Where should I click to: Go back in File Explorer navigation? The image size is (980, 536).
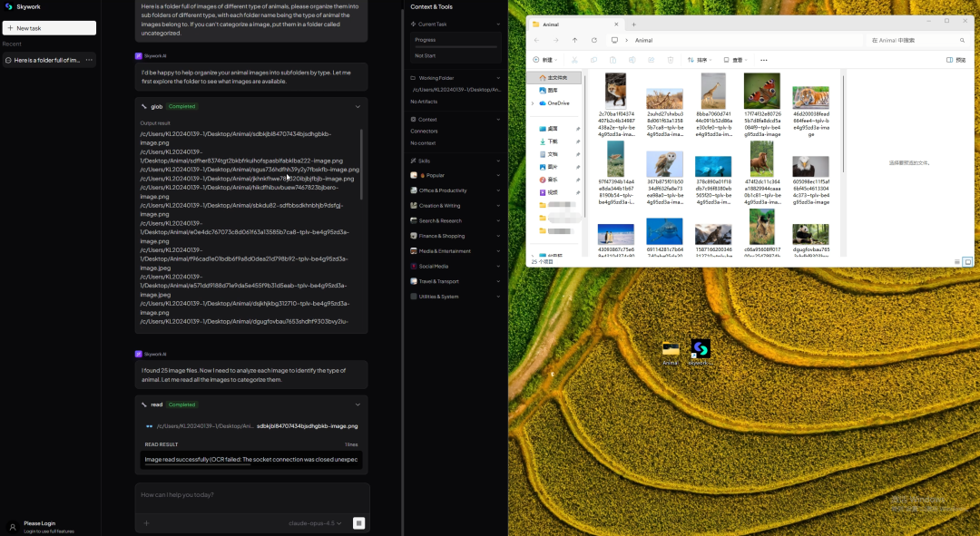click(x=536, y=40)
